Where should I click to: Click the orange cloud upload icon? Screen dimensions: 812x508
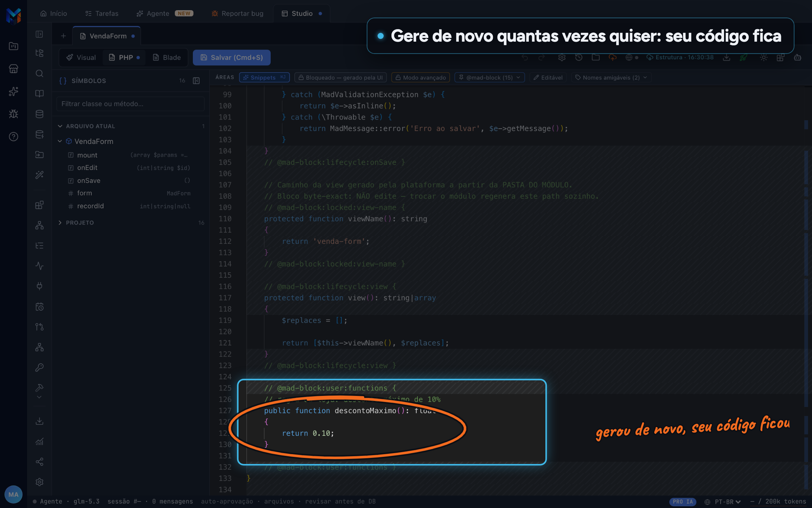pyautogui.click(x=613, y=58)
